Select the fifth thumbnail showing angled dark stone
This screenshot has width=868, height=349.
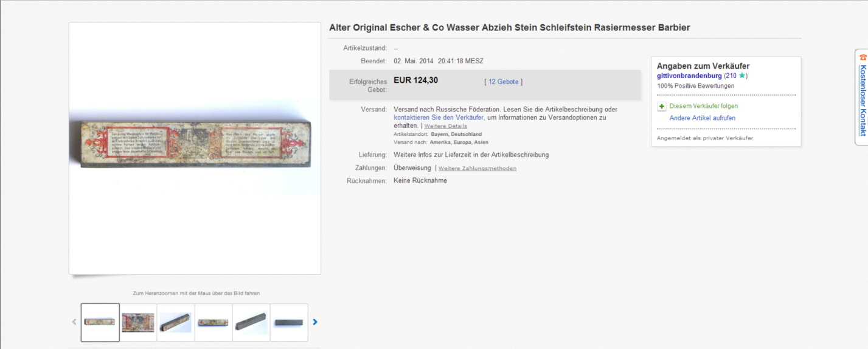pos(251,322)
